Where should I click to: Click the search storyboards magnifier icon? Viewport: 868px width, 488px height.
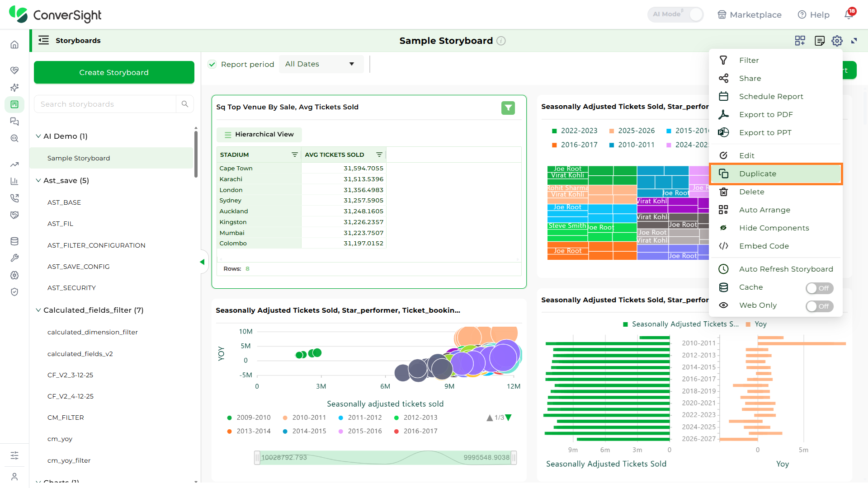pos(185,104)
